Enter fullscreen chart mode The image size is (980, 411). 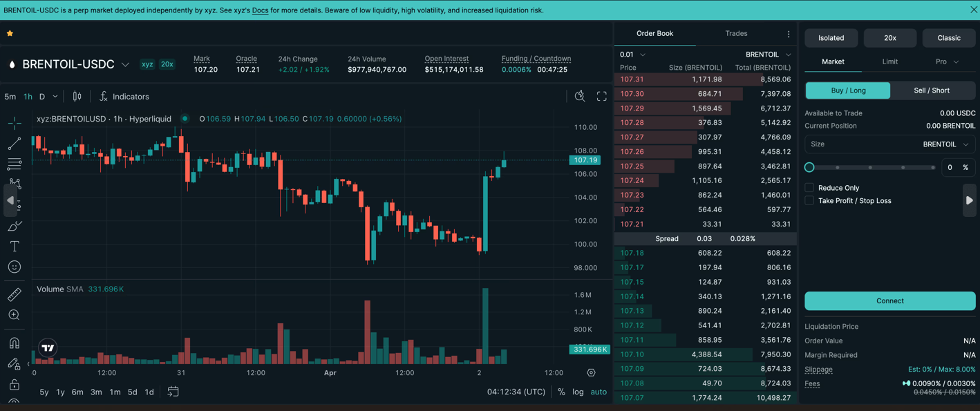point(602,97)
